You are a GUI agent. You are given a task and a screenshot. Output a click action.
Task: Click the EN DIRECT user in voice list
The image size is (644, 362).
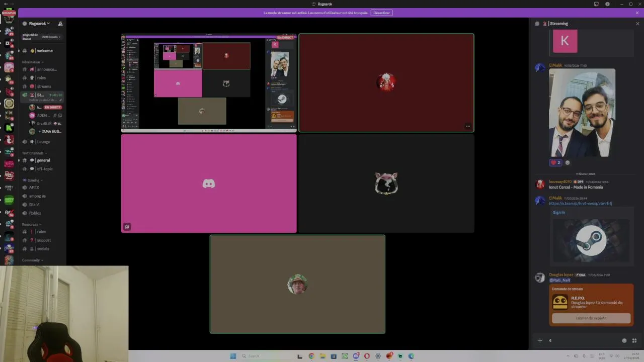[45, 108]
